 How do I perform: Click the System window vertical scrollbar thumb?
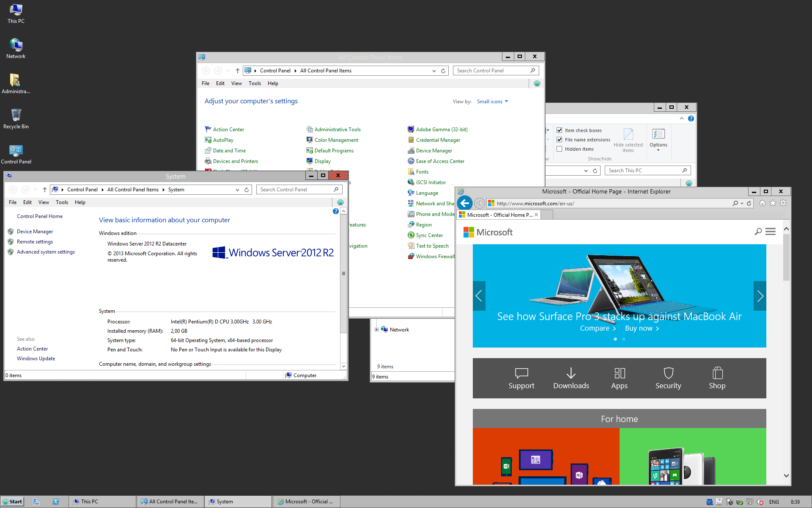coord(343,273)
